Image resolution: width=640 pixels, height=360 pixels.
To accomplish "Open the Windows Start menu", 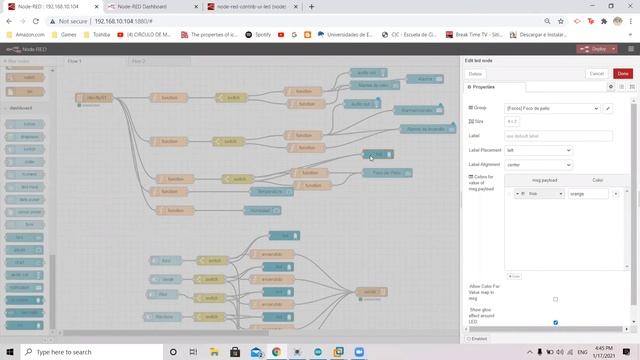I will [10, 352].
